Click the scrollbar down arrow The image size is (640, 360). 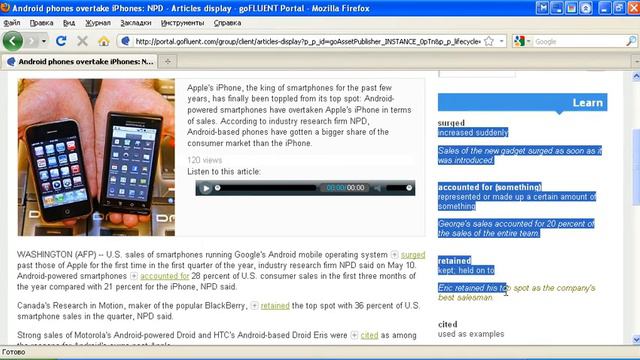coord(636,339)
